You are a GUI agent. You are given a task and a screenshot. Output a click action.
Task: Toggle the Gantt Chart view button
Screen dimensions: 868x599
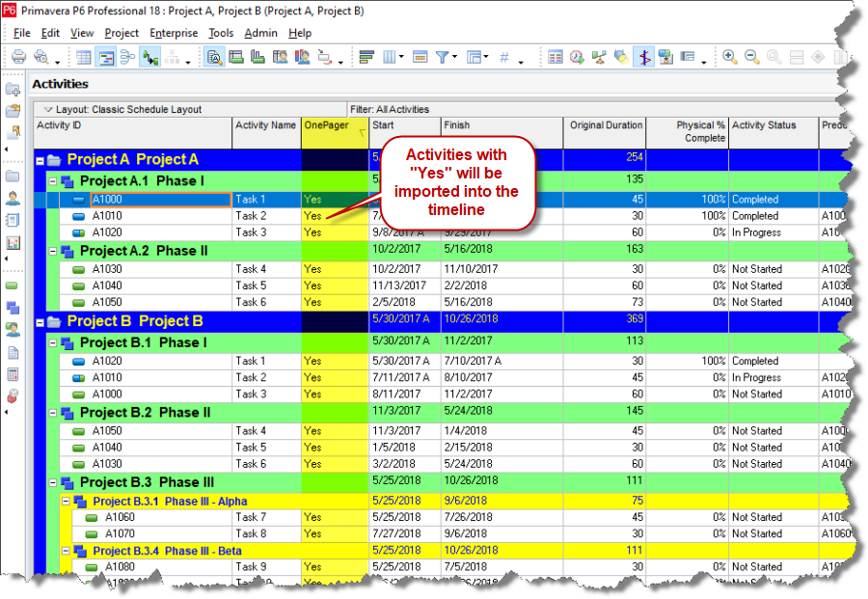(x=105, y=57)
